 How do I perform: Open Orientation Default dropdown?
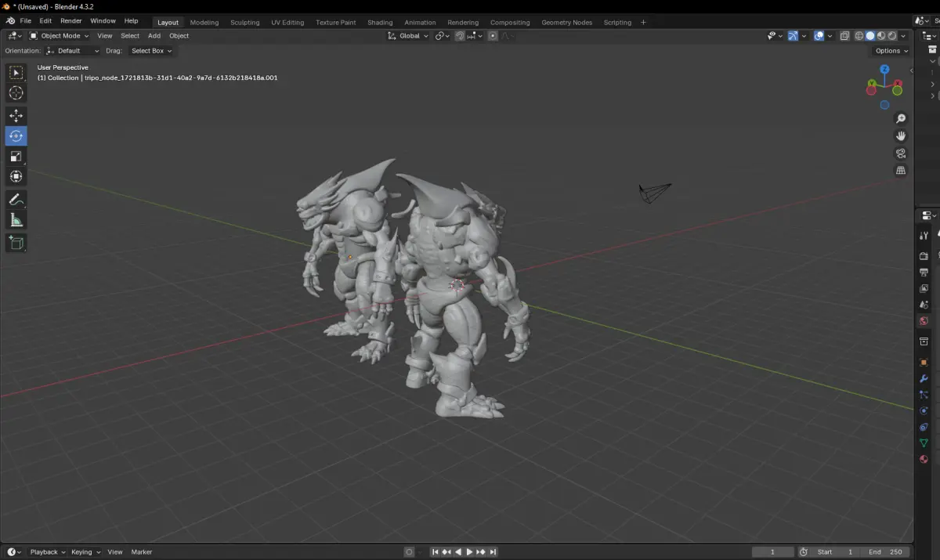(x=72, y=51)
